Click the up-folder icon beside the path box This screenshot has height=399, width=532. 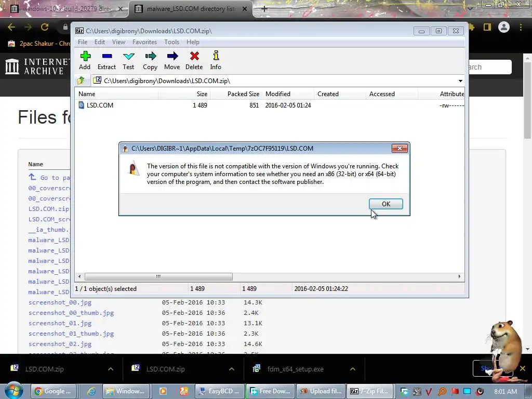point(81,81)
